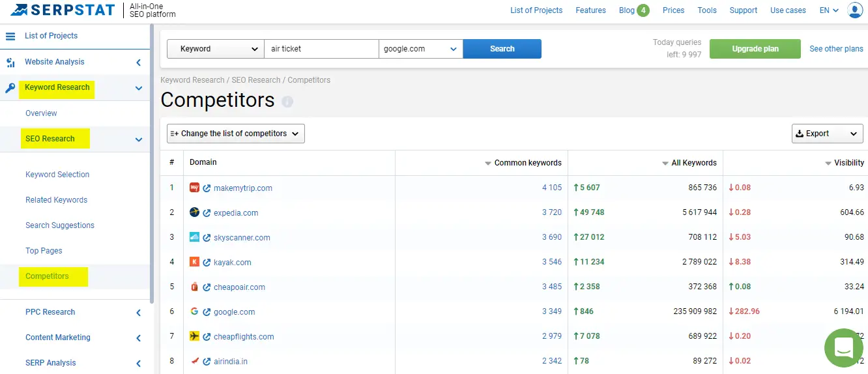Click the blue Search button
The width and height of the screenshot is (868, 374).
[x=502, y=49]
